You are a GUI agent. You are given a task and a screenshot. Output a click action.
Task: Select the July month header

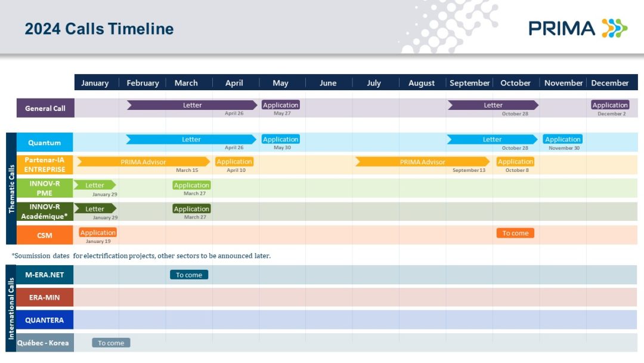[374, 83]
